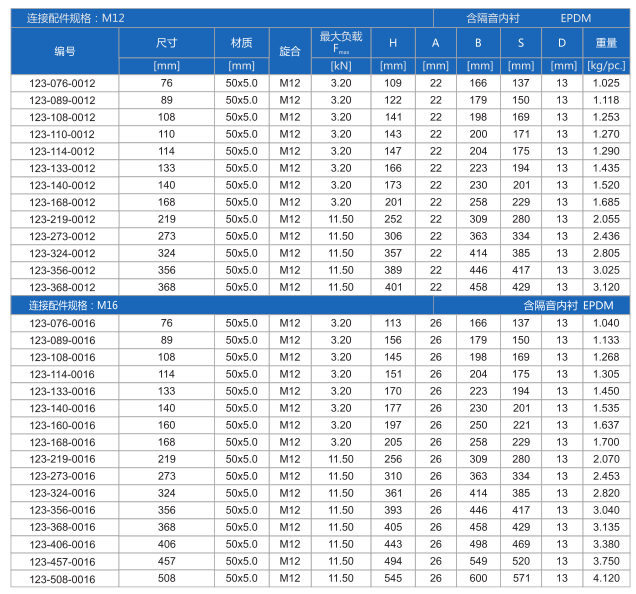Screen dimensions: 636x594
Task: Click the 重量 column header
Action: 606,43
